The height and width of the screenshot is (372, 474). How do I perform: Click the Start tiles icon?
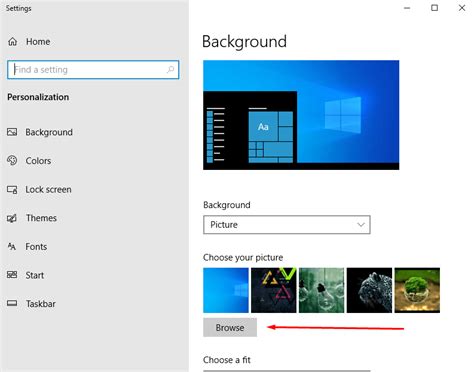pos(12,275)
